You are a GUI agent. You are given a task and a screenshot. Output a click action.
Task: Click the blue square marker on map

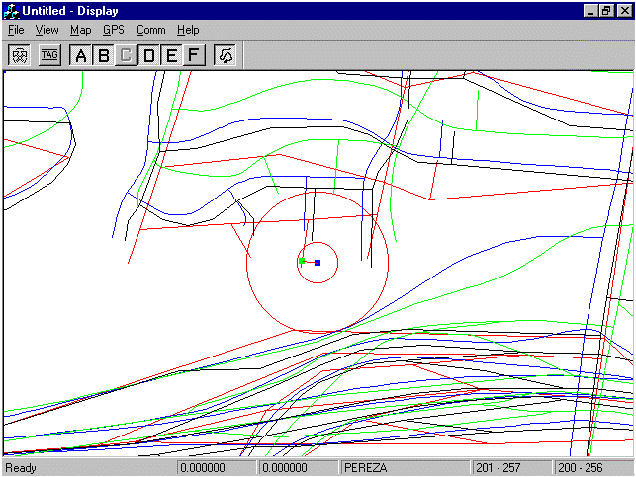[317, 263]
